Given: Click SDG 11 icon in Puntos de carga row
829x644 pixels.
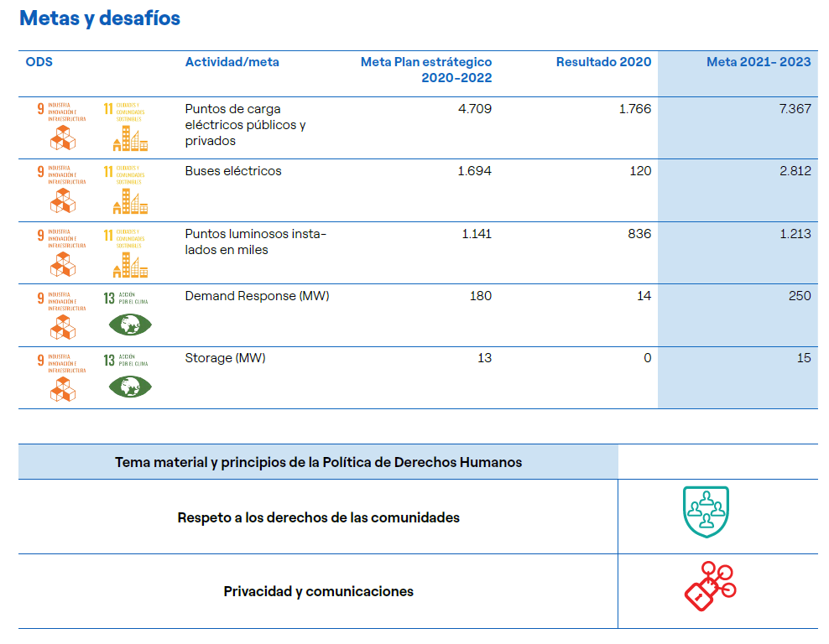Looking at the screenshot, I should pyautogui.click(x=126, y=127).
